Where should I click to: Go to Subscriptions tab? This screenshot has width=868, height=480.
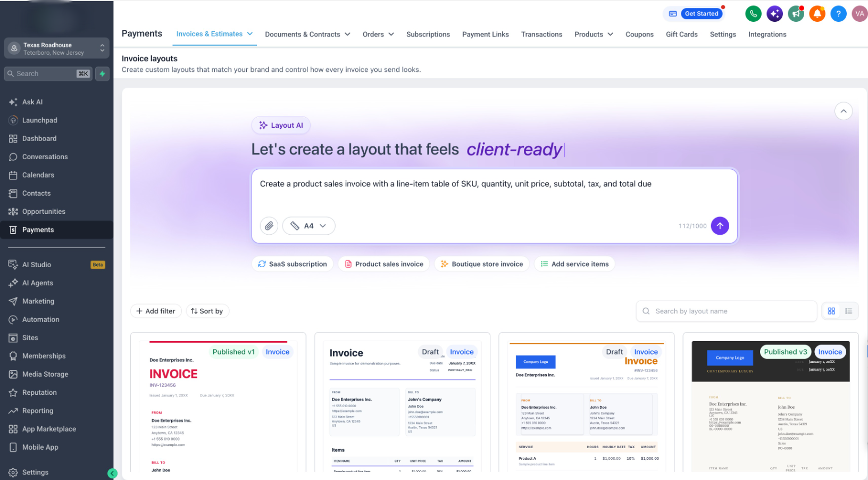[x=428, y=35]
